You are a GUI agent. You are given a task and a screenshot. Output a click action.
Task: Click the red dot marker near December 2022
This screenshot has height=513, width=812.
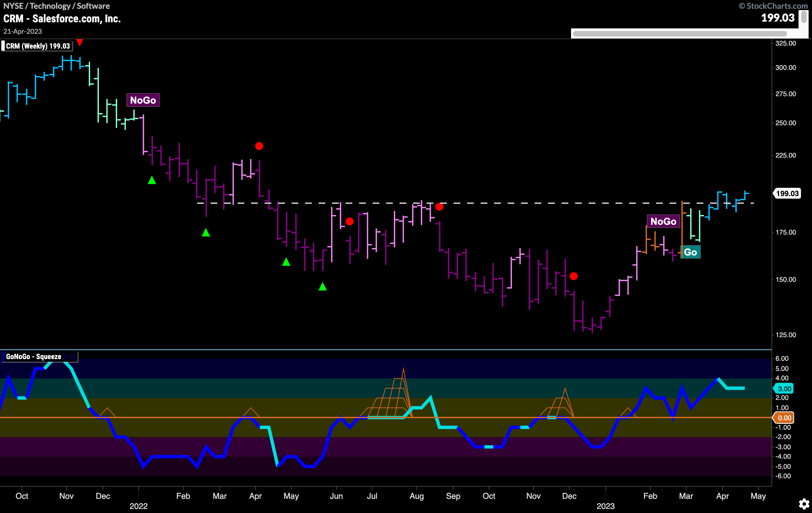pos(574,276)
